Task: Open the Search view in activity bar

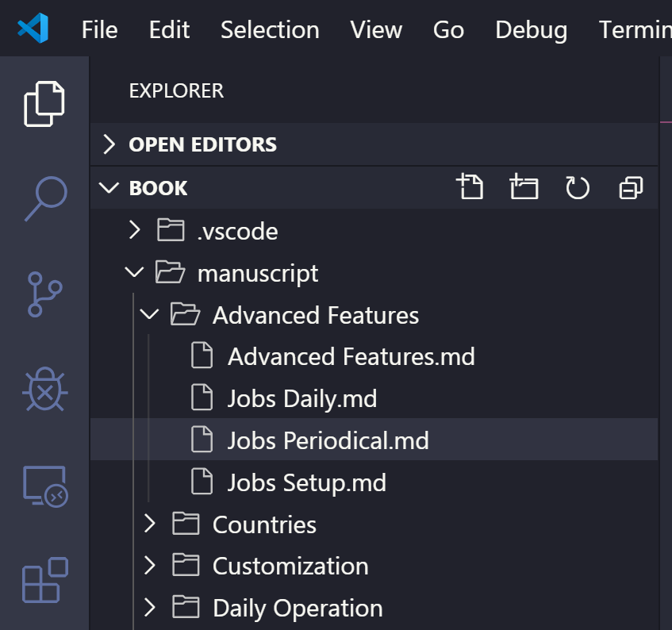Action: [x=45, y=198]
